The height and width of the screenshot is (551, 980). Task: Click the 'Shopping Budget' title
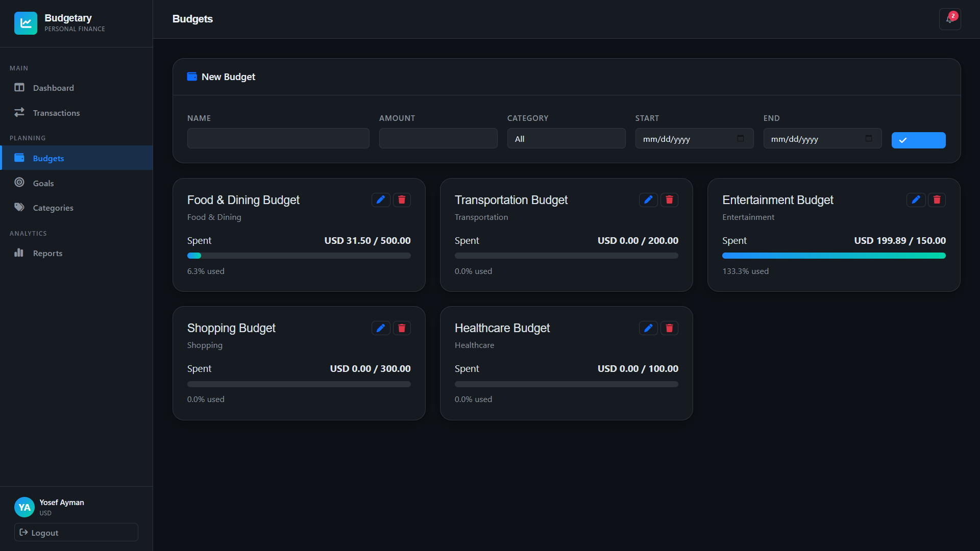click(231, 328)
